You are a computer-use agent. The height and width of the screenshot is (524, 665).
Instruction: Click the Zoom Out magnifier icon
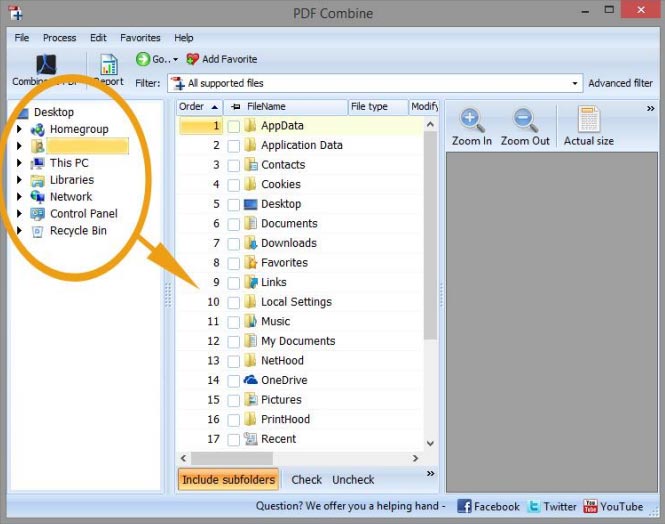pos(525,120)
